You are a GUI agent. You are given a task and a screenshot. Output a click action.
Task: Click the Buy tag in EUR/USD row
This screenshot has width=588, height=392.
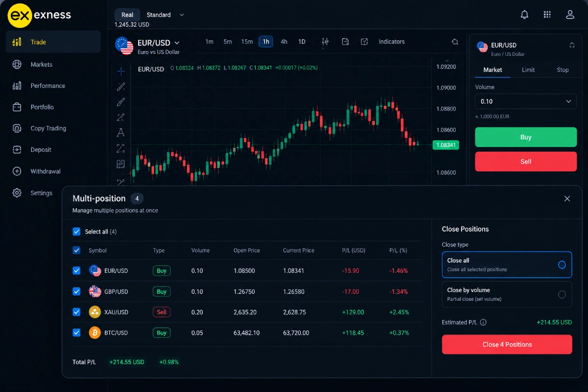click(162, 270)
